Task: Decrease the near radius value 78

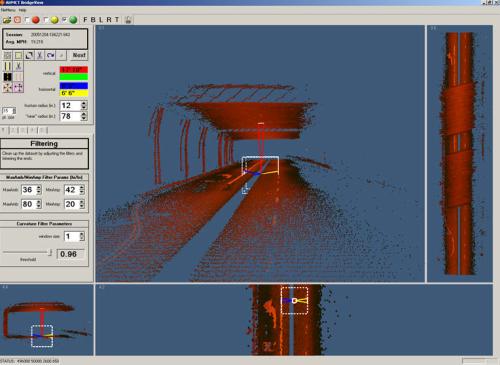Action: (x=84, y=119)
